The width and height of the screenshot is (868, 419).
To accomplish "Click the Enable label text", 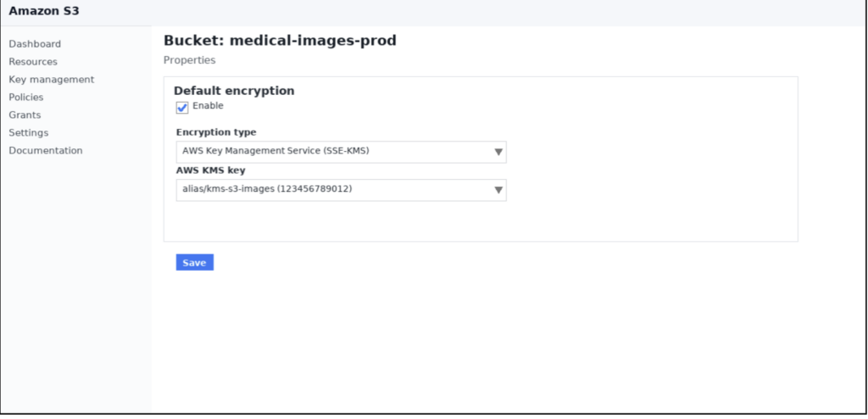I will pos(209,106).
